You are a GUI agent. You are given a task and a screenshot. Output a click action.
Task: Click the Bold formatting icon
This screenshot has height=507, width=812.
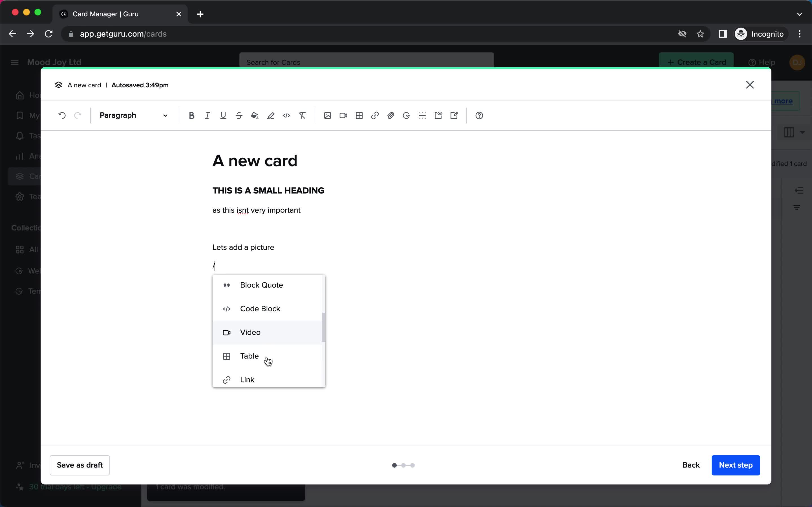pos(191,115)
